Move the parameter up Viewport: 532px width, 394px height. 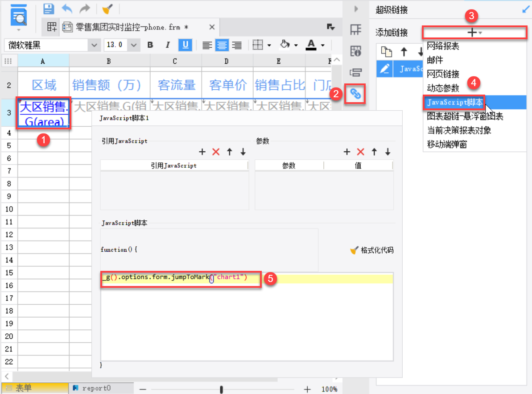[x=374, y=152]
